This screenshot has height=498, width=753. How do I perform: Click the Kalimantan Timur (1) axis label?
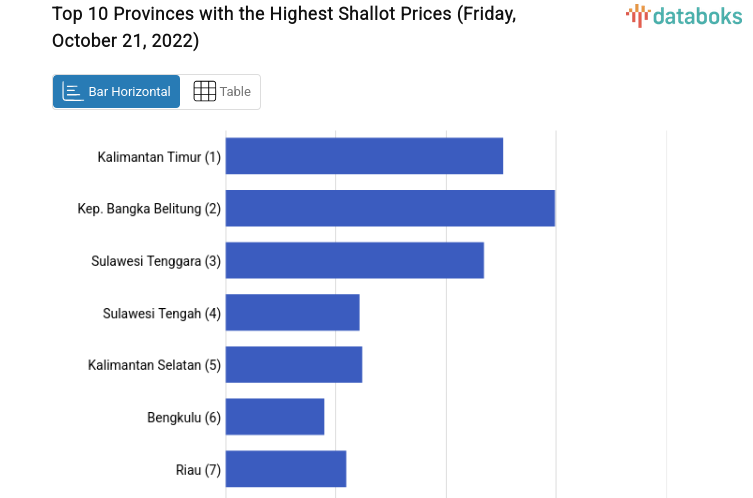pyautogui.click(x=159, y=157)
